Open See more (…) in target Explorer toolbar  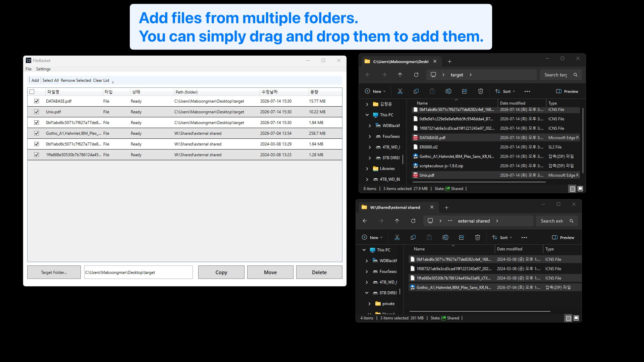point(527,91)
